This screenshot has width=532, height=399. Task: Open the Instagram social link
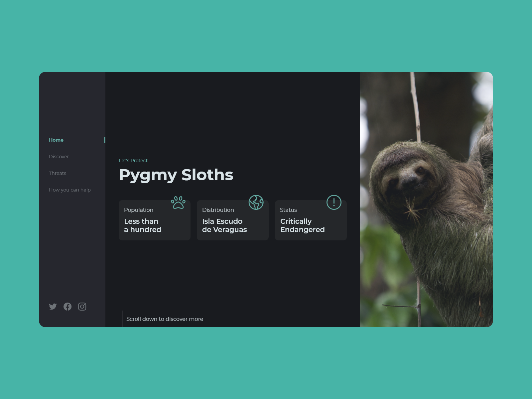(82, 307)
